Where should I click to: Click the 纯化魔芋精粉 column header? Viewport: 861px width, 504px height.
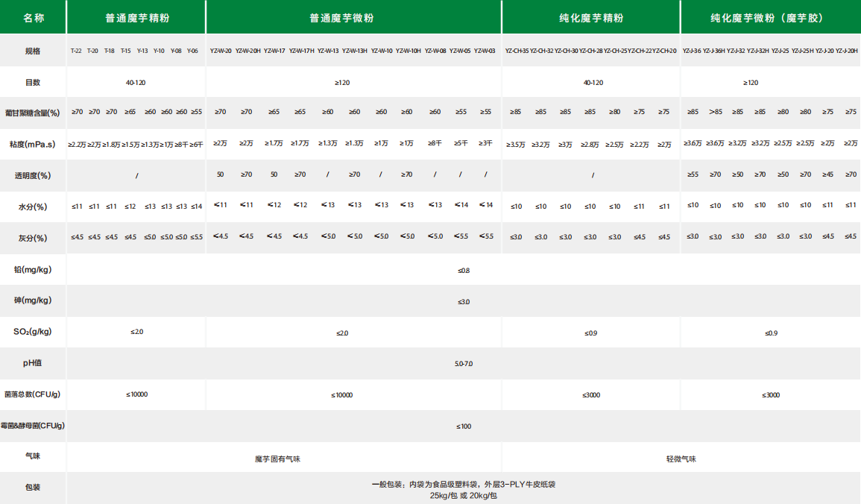click(x=590, y=18)
